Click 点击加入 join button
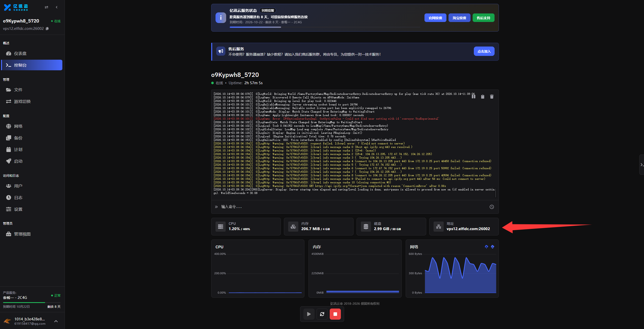The width and height of the screenshot is (644, 329). 484,51
